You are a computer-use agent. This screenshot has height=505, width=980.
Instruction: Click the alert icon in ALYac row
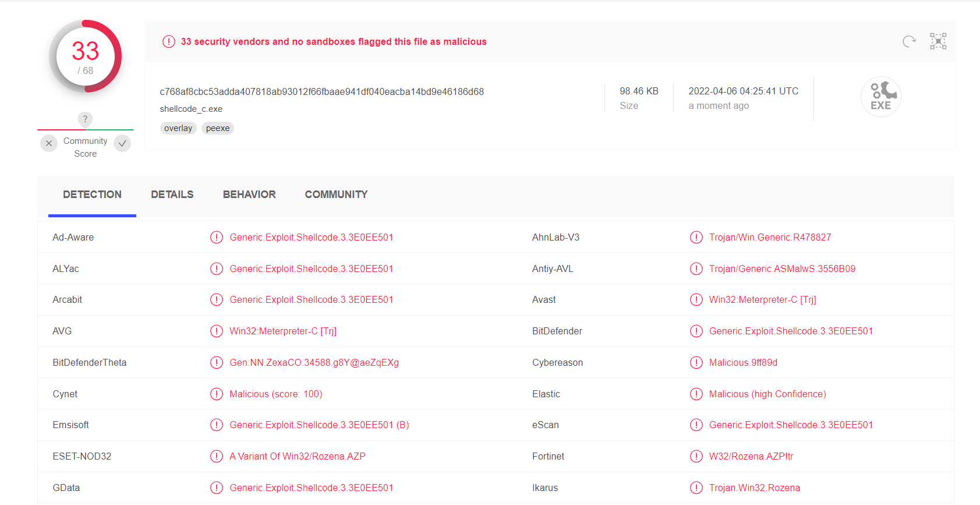[x=217, y=269]
